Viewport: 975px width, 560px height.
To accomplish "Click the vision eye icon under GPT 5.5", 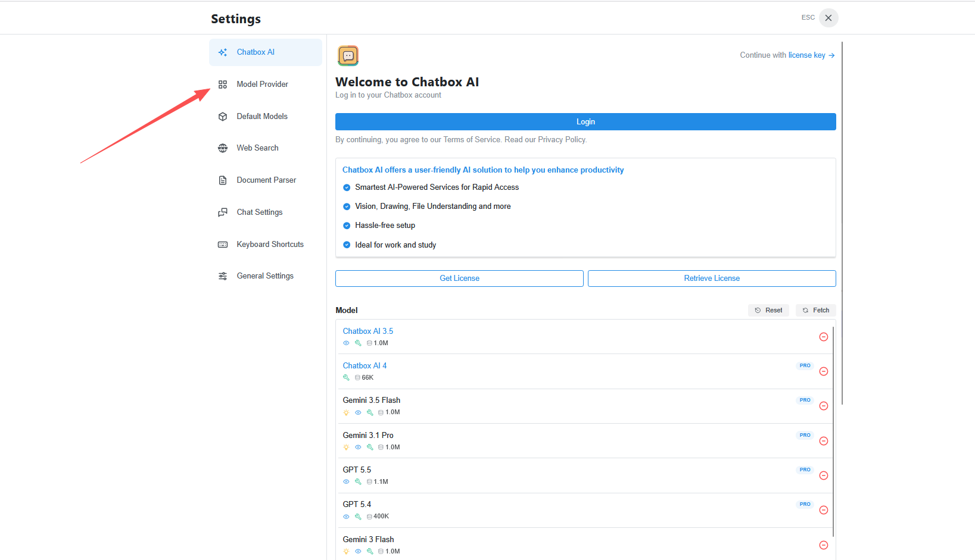I will (346, 482).
